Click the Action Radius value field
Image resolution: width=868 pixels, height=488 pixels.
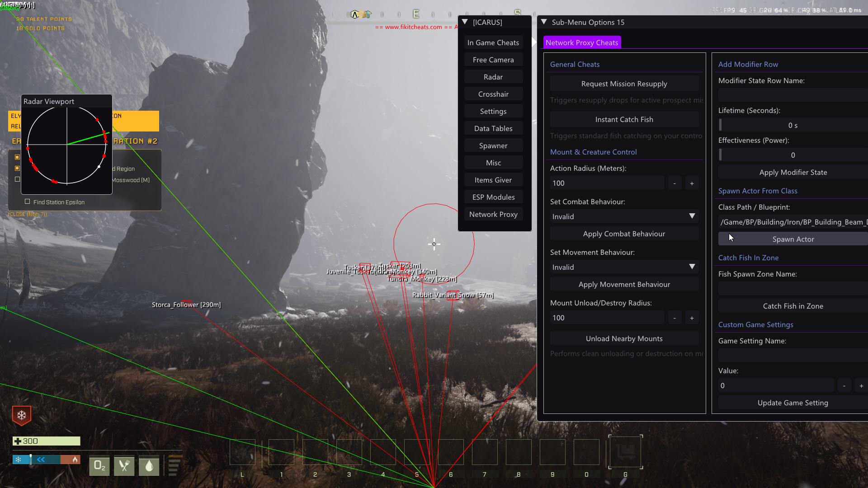tap(607, 183)
